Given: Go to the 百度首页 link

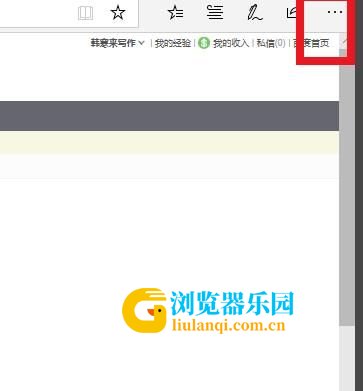Looking at the screenshot, I should coord(311,43).
